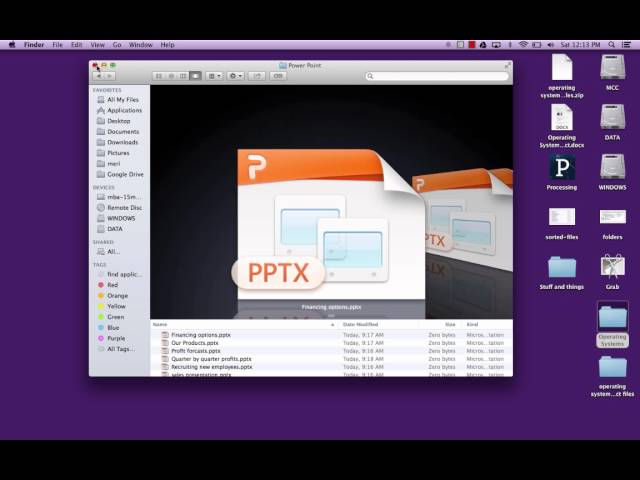Open the View menu
The image size is (640, 480).
[x=98, y=45]
